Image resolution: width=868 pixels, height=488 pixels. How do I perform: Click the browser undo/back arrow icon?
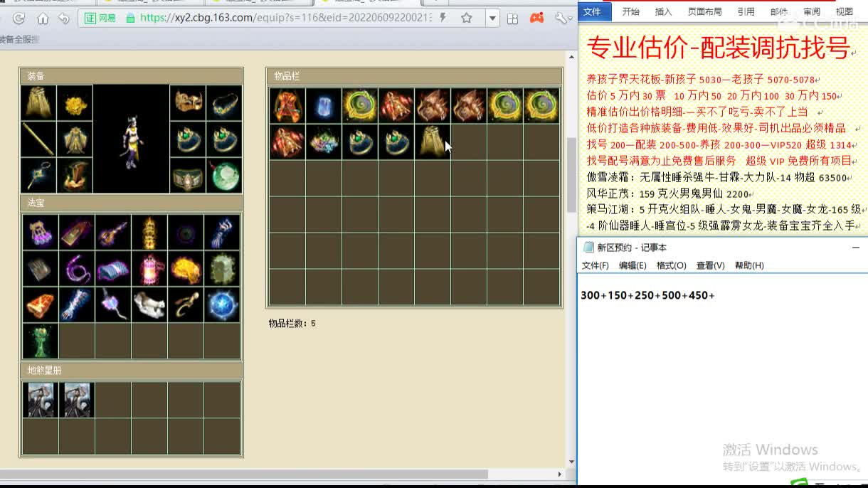point(65,18)
